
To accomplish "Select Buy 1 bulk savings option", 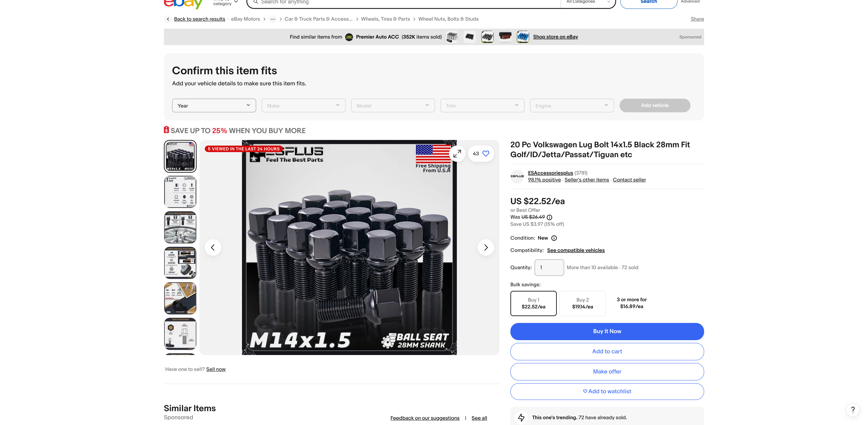I will point(533,303).
